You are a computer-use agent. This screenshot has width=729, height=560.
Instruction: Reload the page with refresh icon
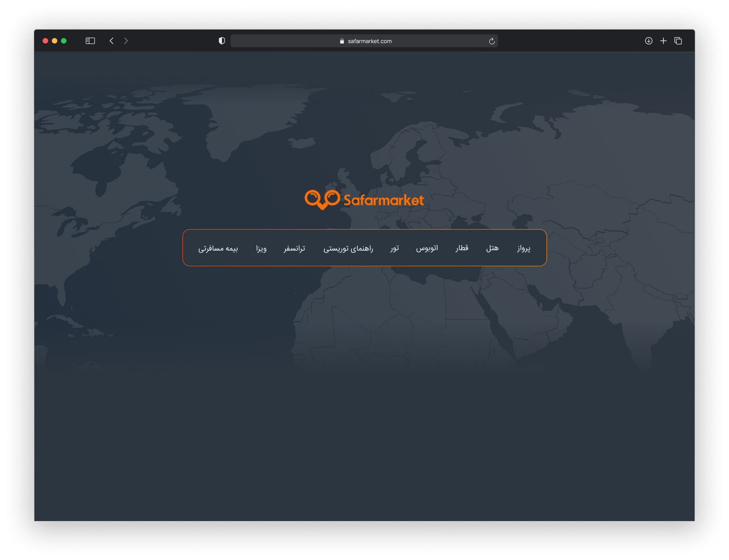pyautogui.click(x=492, y=41)
